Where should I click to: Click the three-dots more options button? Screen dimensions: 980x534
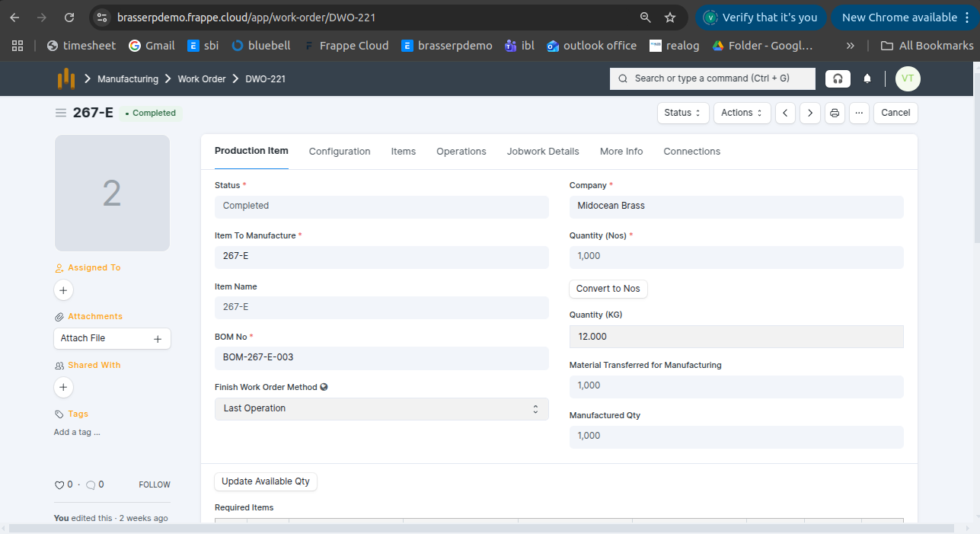click(x=858, y=113)
